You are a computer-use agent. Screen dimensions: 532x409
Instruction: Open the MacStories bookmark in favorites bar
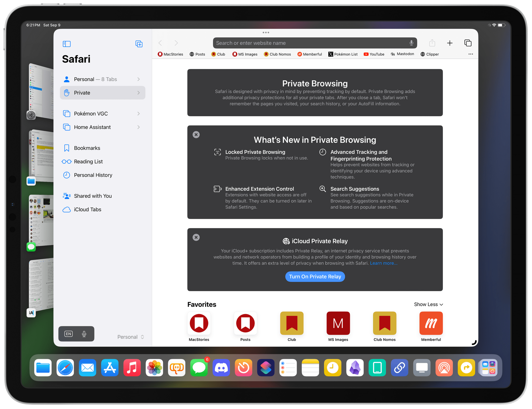click(x=170, y=54)
